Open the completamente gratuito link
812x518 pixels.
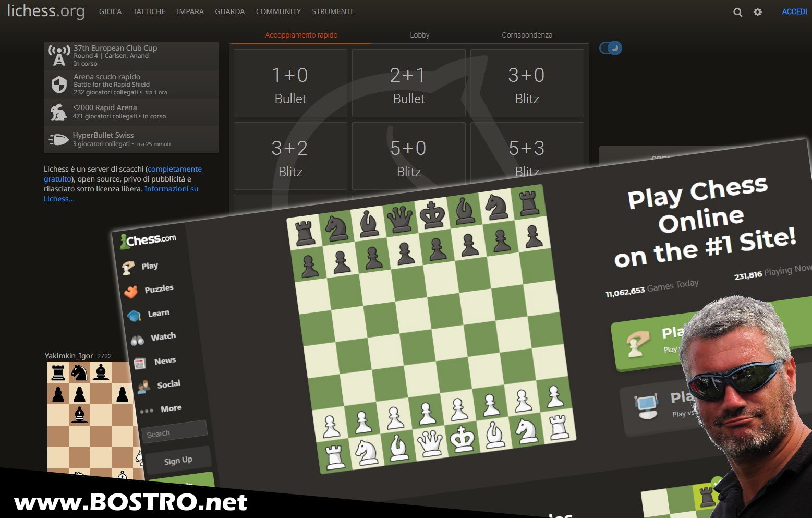point(175,169)
